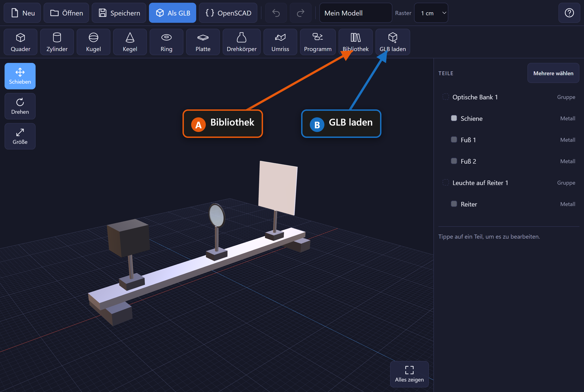Save with the Speichern button
Image resolution: width=584 pixels, height=392 pixels.
[119, 13]
